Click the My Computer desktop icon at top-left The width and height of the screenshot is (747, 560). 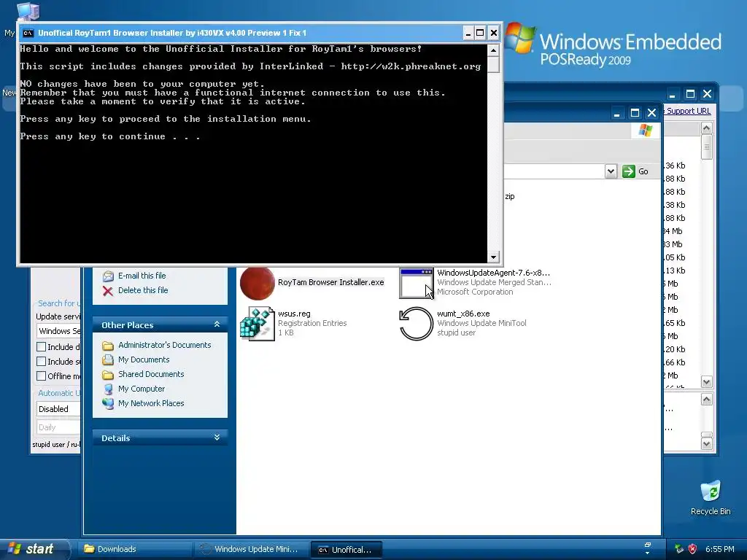pos(28,10)
